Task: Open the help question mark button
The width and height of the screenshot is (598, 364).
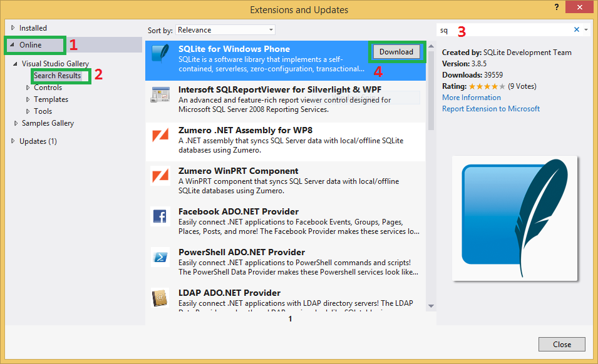Action: click(557, 7)
